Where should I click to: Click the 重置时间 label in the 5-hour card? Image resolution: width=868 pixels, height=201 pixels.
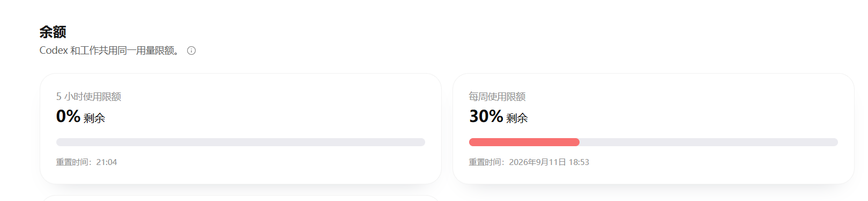click(x=73, y=162)
